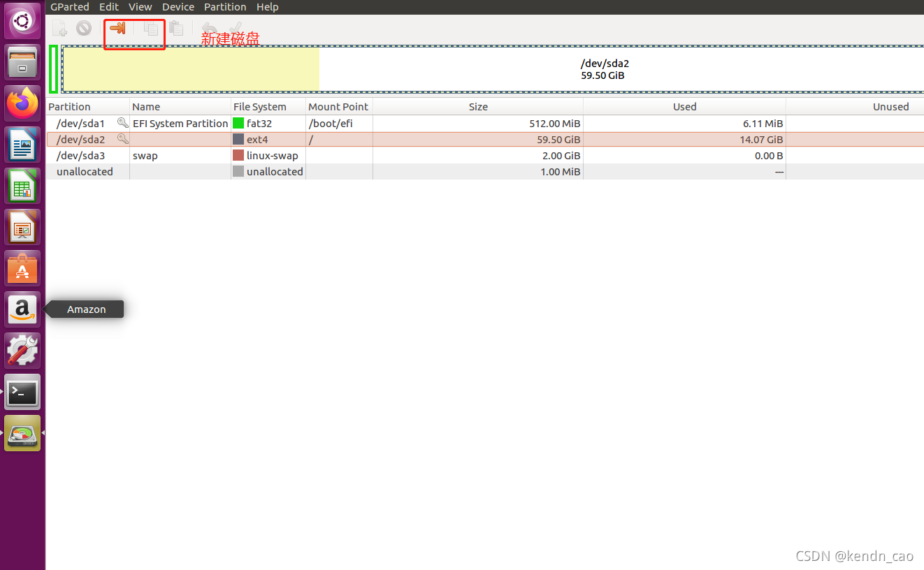
Task: Click the Resize/Move arrow toolbar icon
Action: [x=118, y=28]
